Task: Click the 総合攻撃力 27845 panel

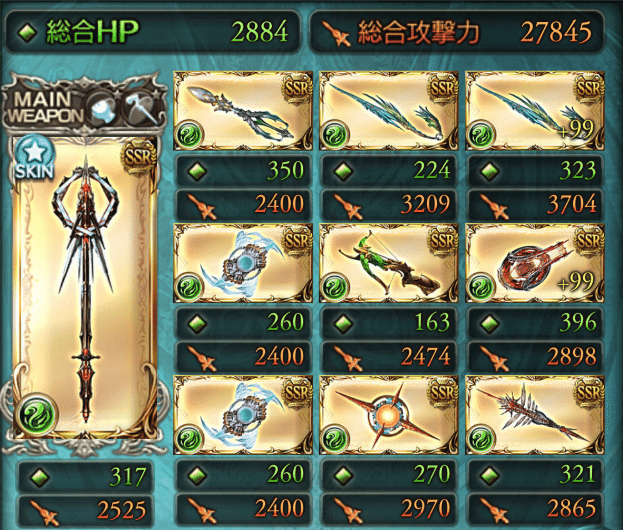Action: point(457,32)
